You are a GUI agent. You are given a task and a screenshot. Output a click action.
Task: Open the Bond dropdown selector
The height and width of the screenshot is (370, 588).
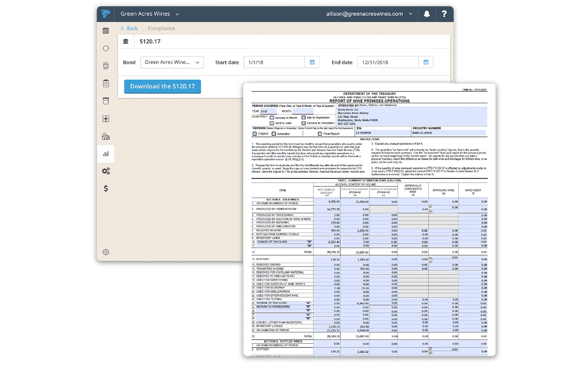(172, 62)
